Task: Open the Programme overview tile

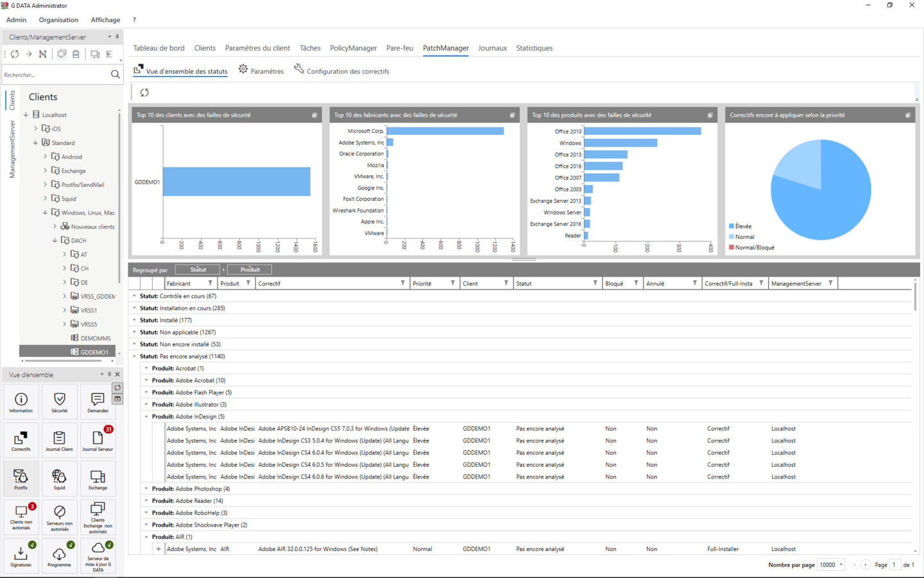Action: click(60, 556)
